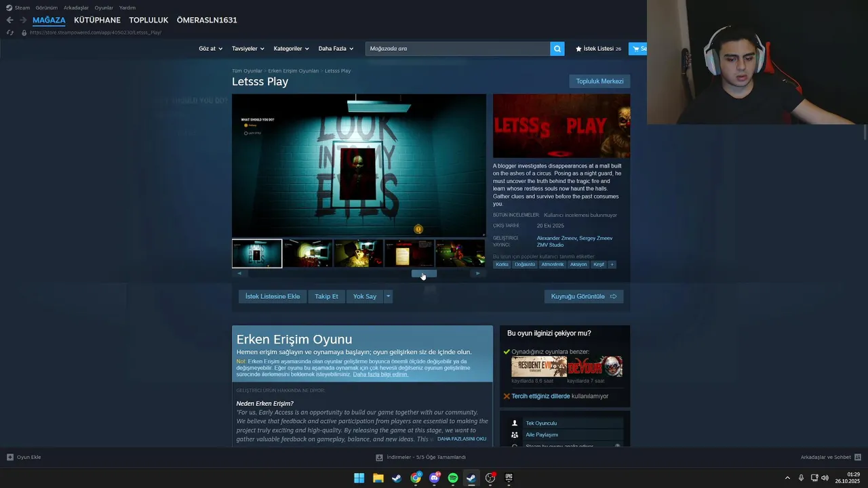Viewport: 868px width, 488px height.
Task: Click the Devour similar game image
Action: (595, 367)
